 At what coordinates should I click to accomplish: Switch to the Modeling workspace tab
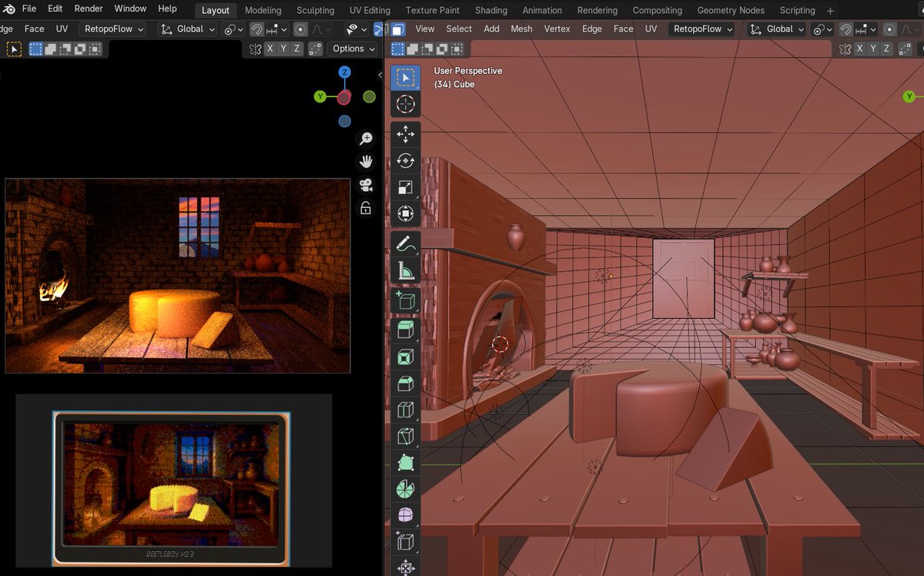[x=263, y=10]
